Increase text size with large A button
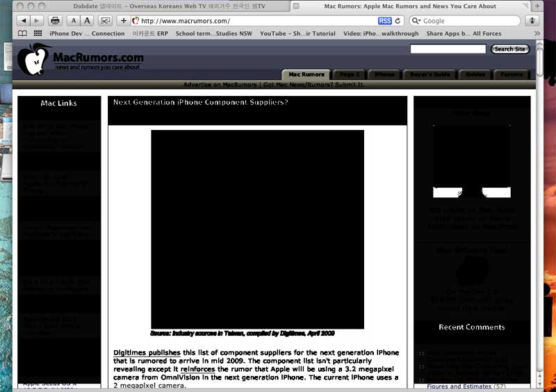The width and height of the screenshot is (556, 392). tap(88, 21)
